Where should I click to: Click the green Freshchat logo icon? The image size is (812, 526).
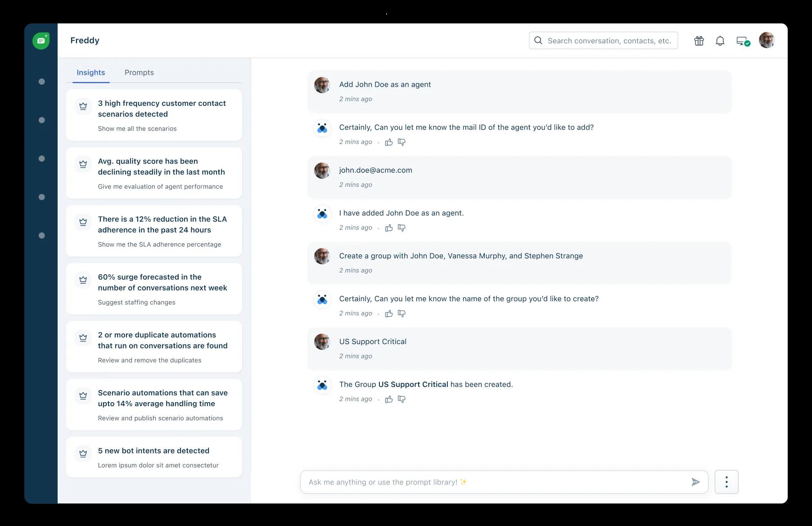41,41
